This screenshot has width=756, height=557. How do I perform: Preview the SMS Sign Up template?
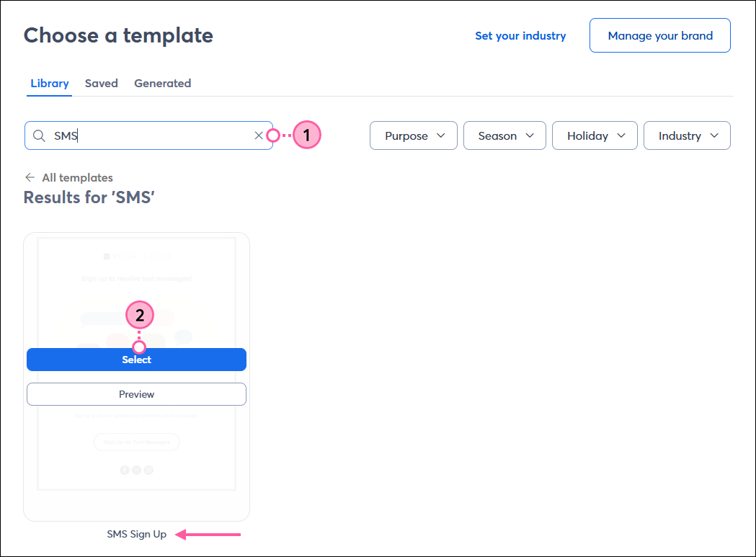click(136, 394)
